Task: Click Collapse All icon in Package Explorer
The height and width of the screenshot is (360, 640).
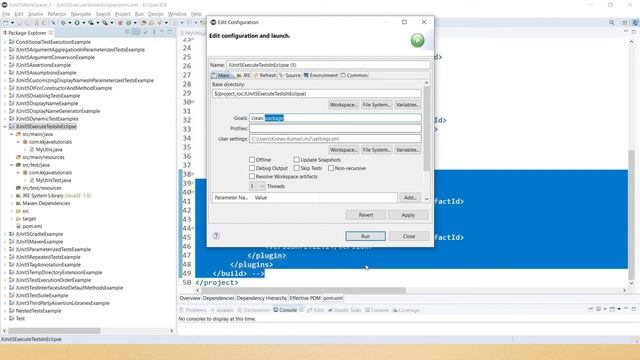Action: pyautogui.click(x=128, y=32)
